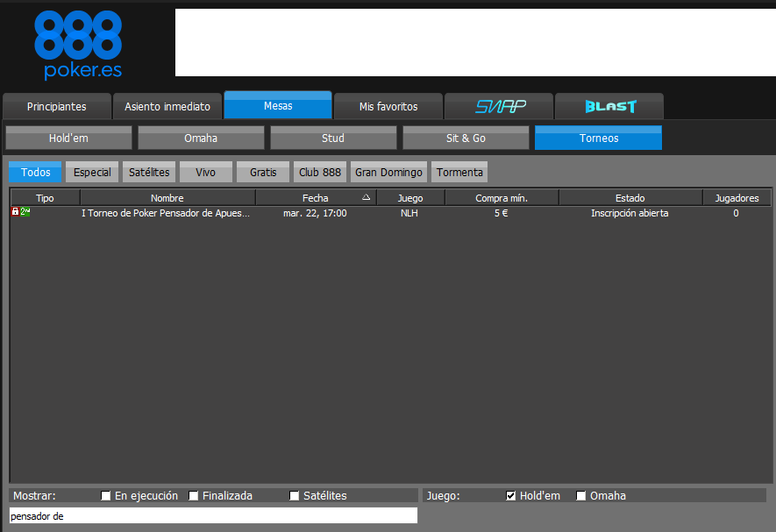The width and height of the screenshot is (776, 532).
Task: Uncheck the Hold'em checkbox next to Juego
Action: (x=511, y=496)
